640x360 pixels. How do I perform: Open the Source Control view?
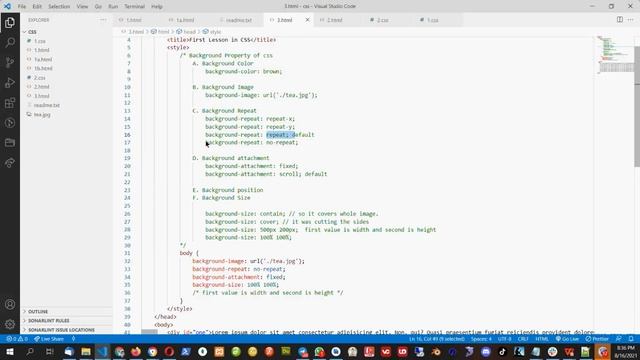(x=10, y=62)
